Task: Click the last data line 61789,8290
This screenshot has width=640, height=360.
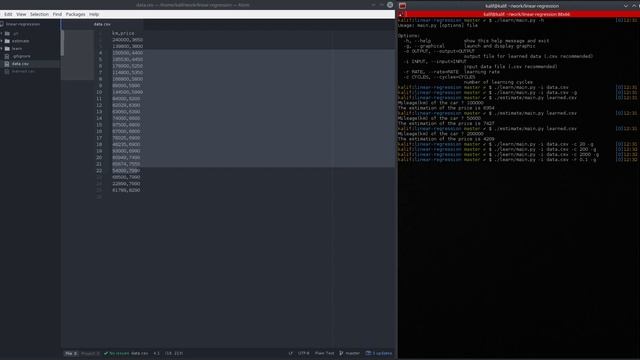Action: 126,190
